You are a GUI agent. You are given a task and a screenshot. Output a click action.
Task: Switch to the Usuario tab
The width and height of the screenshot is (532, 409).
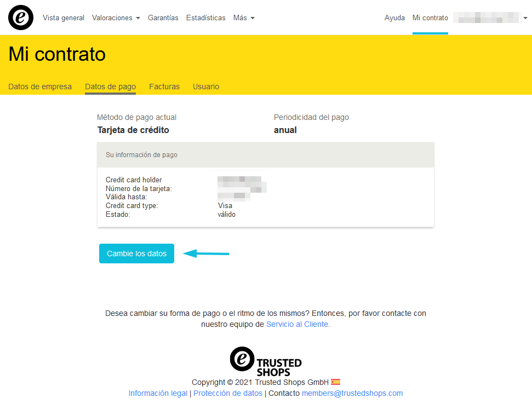click(206, 87)
